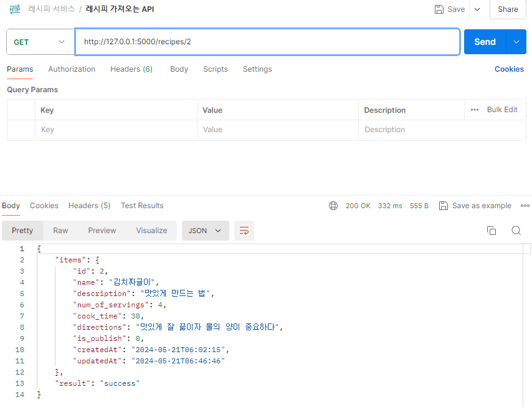532x407 pixels.
Task: Select the Preview view
Action: [x=102, y=231]
